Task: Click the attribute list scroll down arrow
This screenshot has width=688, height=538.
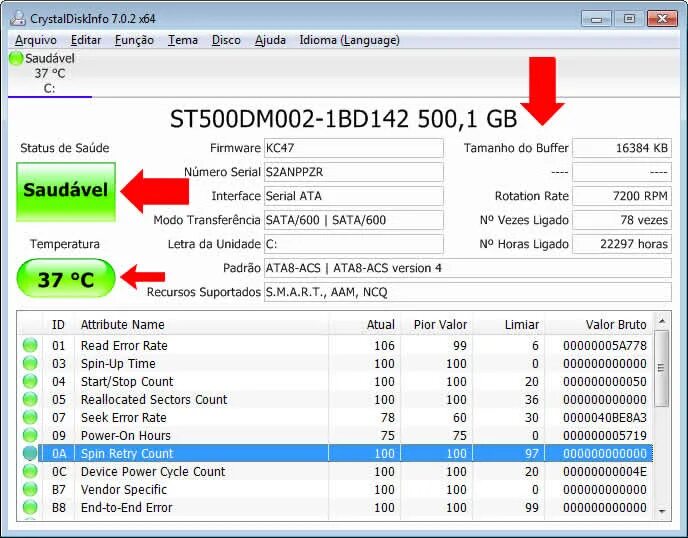Action: tap(662, 511)
